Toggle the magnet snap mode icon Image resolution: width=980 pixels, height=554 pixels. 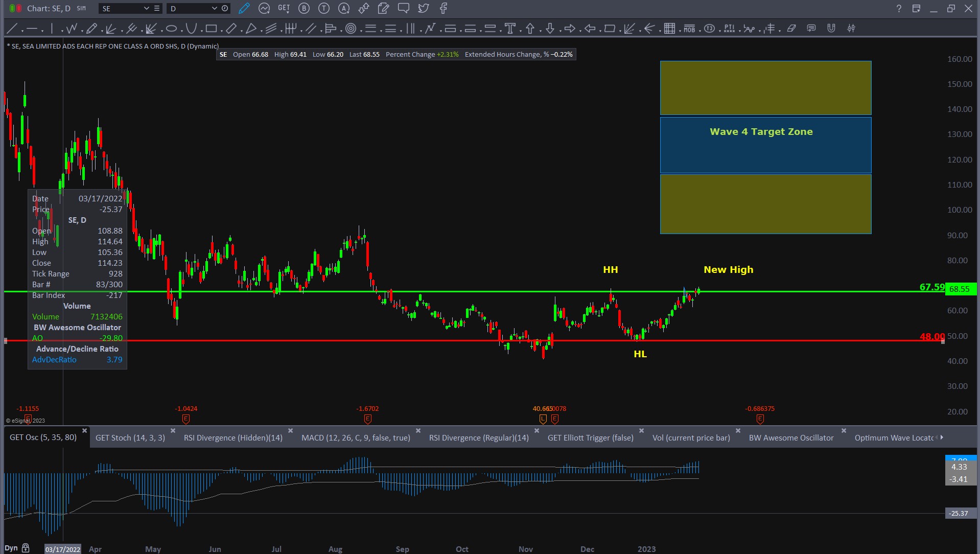pos(831,29)
